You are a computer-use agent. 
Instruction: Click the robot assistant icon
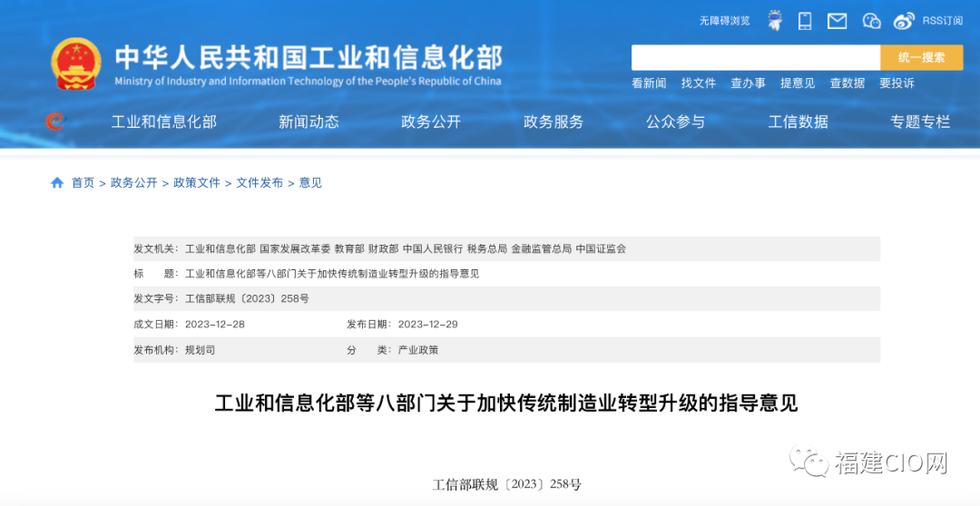(x=774, y=20)
